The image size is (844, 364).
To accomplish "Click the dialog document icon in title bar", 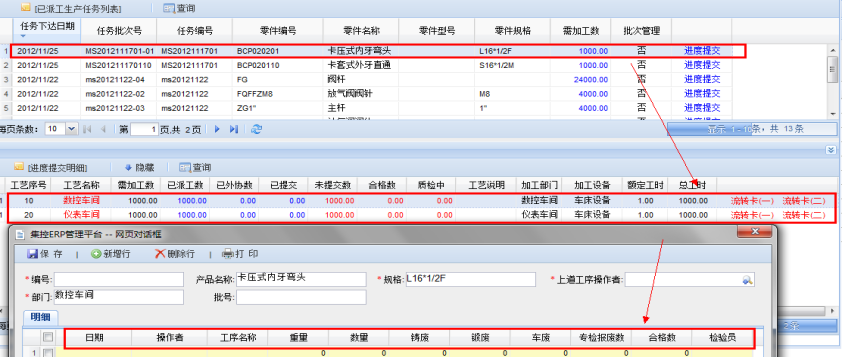I will 19,235.
